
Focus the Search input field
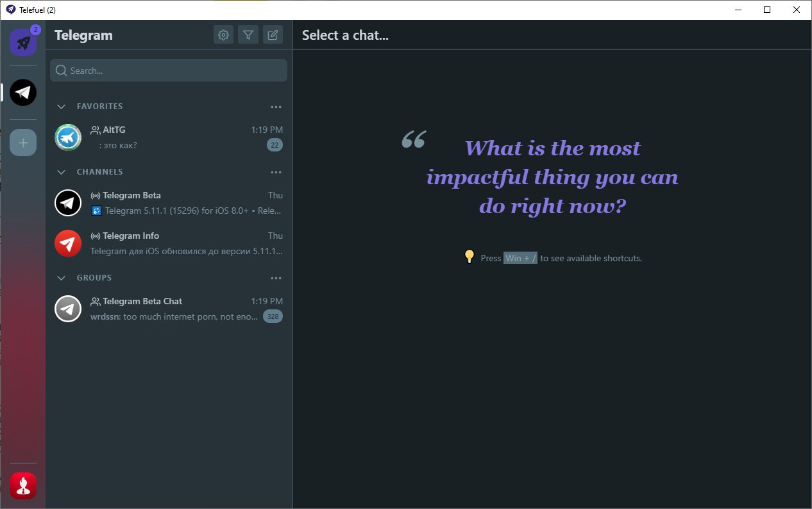(169, 71)
